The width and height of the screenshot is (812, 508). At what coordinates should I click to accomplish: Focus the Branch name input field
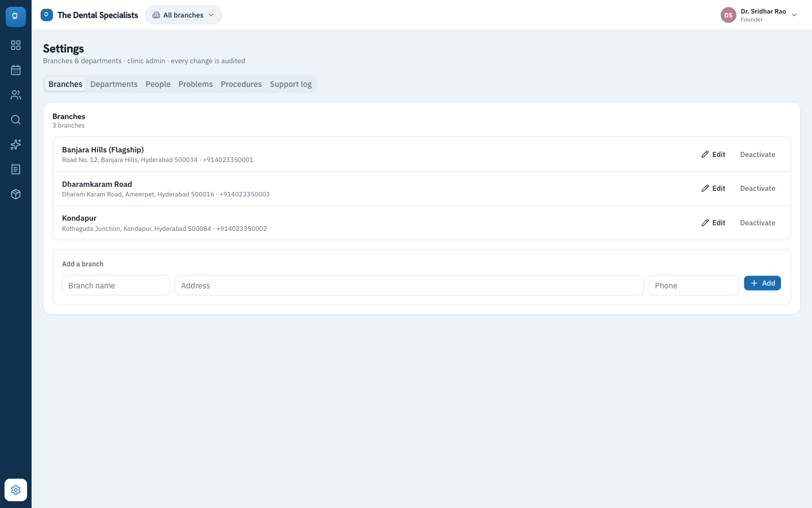point(116,286)
